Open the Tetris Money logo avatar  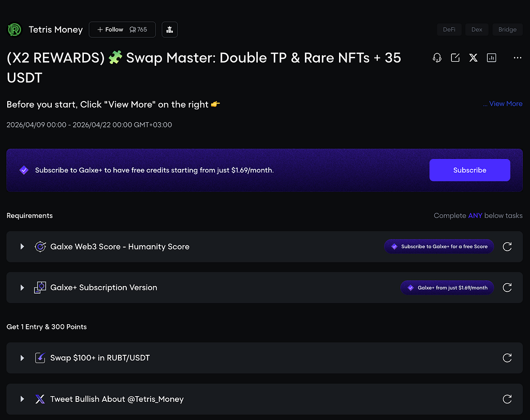14,30
